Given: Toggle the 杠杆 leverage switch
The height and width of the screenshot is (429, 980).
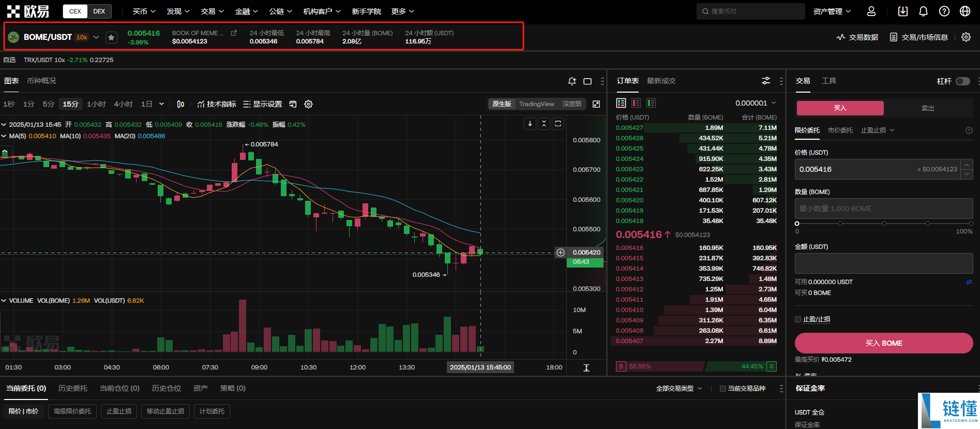Looking at the screenshot, I should [963, 81].
